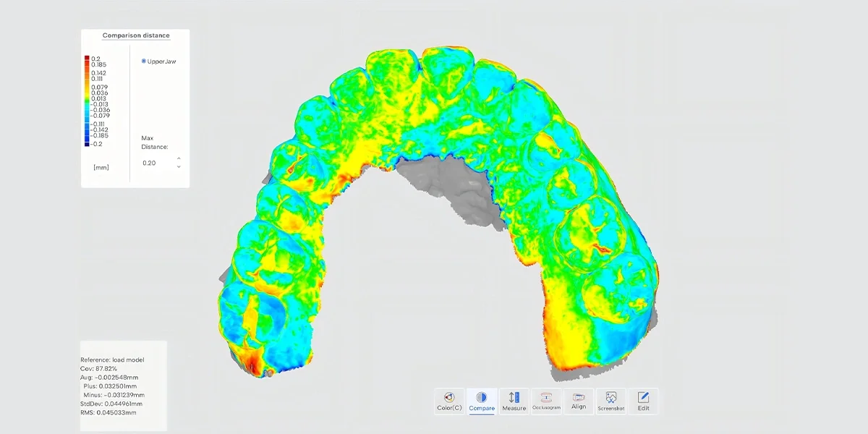Click the dark blue -0.2 legend swatch
The height and width of the screenshot is (434, 868).
[87, 144]
